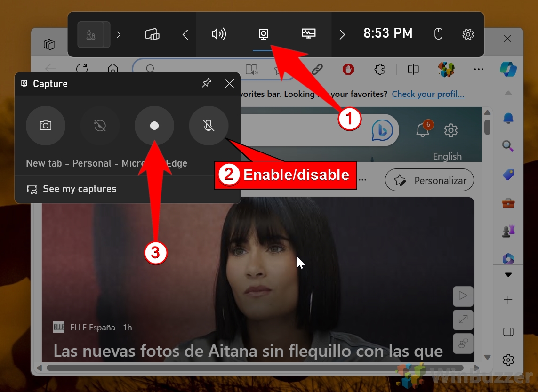The width and height of the screenshot is (538, 392).
Task: Click the page scroll down arrow
Action: tap(487, 357)
